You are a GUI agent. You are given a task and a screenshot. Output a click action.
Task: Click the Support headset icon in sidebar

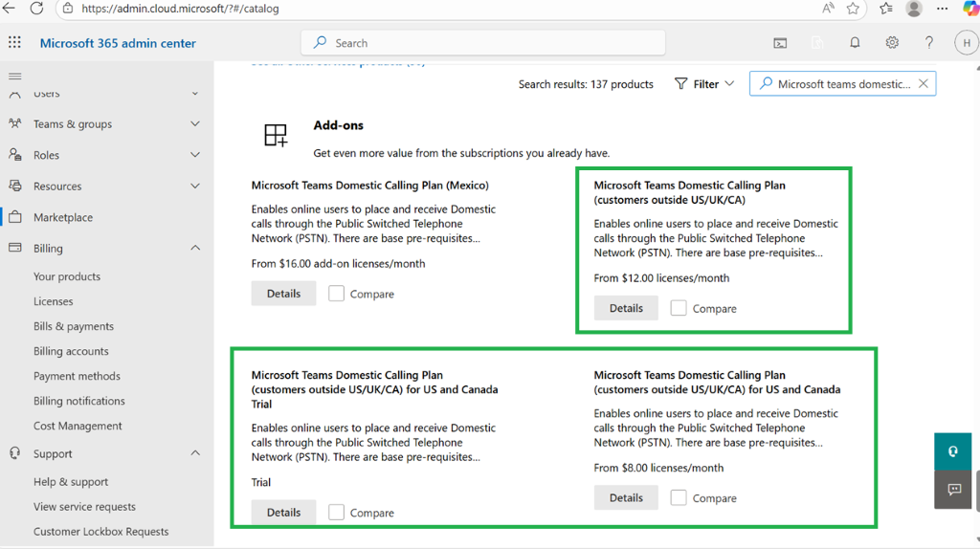click(15, 452)
